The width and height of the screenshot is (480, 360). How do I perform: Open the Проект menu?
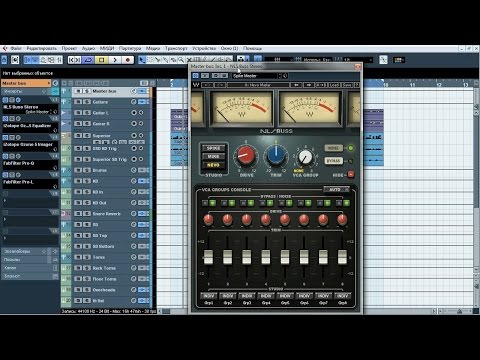(x=69, y=48)
